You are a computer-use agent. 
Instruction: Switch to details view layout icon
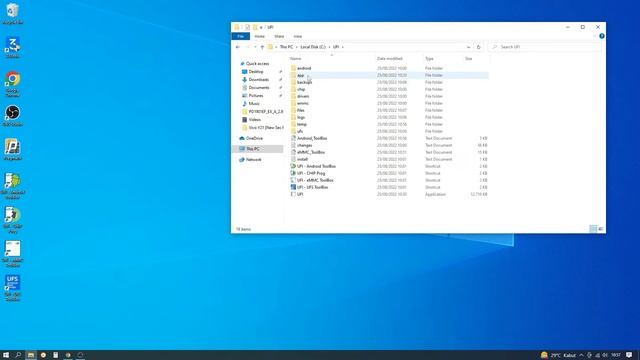pyautogui.click(x=593, y=229)
